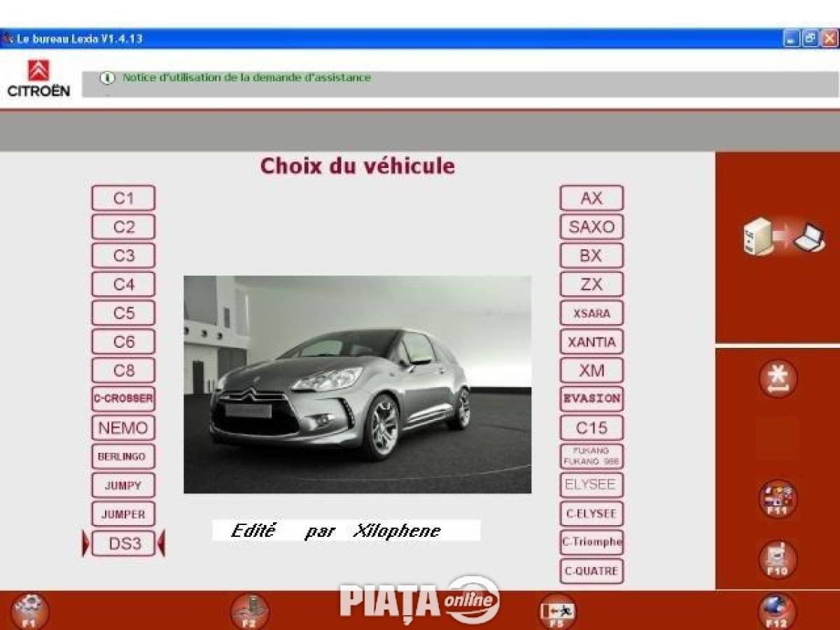Pick the BX vehicle
The width and height of the screenshot is (840, 630).
(591, 255)
